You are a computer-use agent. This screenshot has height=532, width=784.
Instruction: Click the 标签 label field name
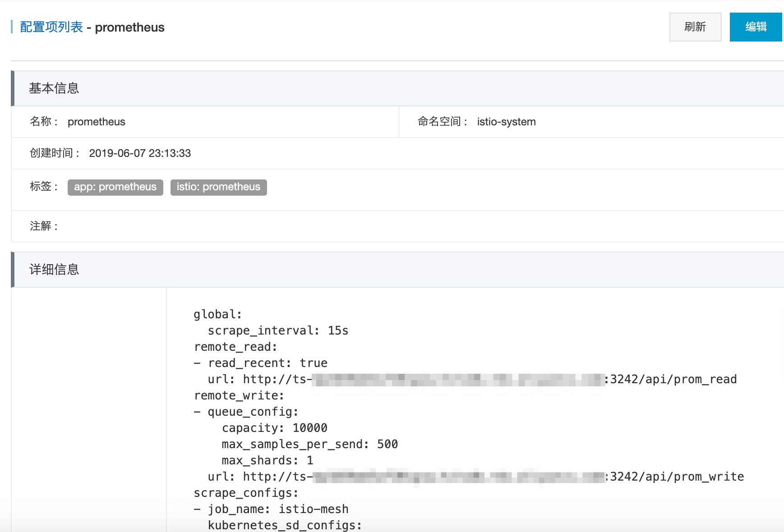[44, 186]
